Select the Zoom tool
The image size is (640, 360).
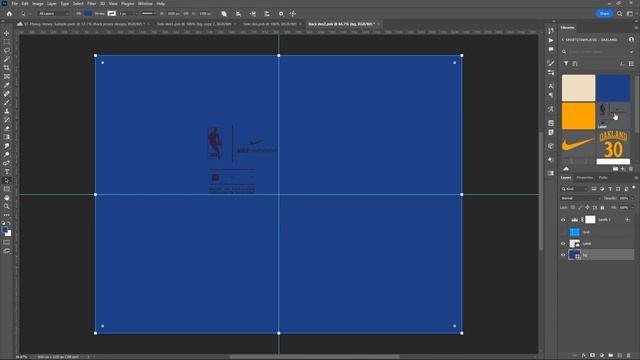[x=7, y=206]
